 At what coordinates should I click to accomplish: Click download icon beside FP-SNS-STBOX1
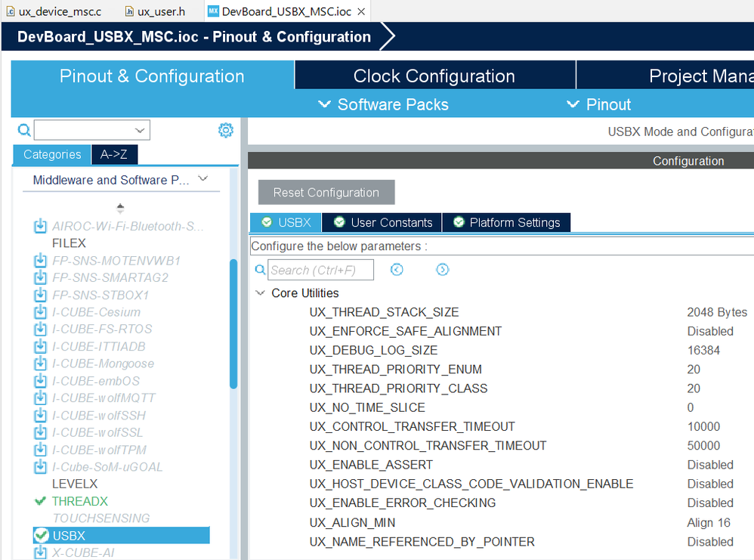click(x=40, y=295)
